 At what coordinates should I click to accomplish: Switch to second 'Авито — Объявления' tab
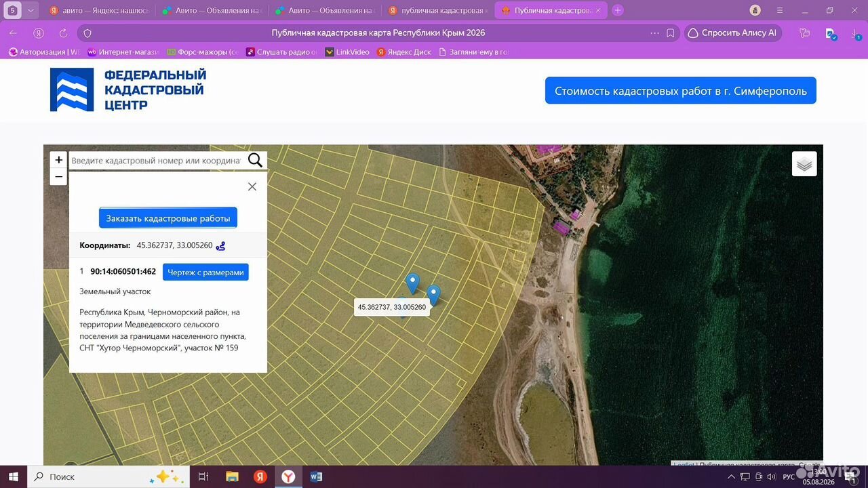click(x=212, y=11)
